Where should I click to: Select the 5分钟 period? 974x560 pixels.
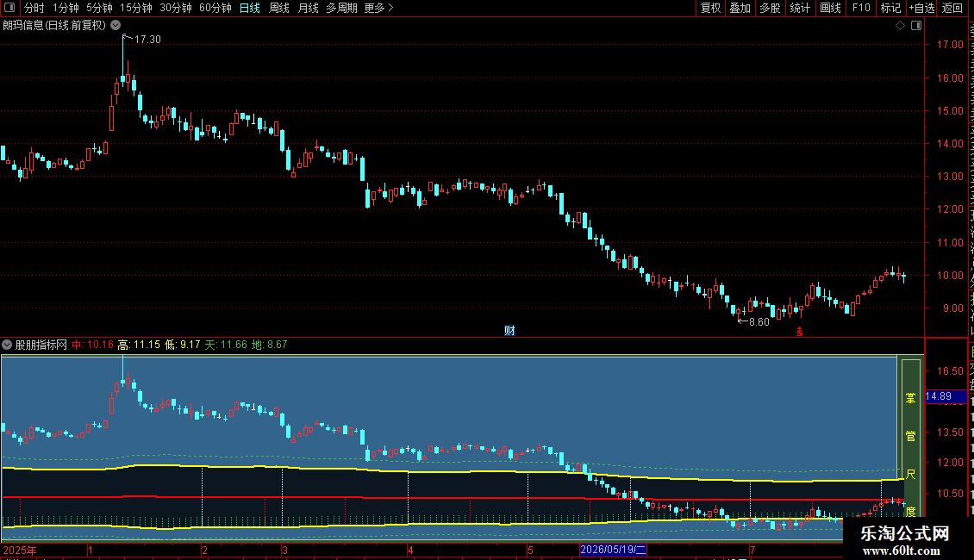point(99,8)
